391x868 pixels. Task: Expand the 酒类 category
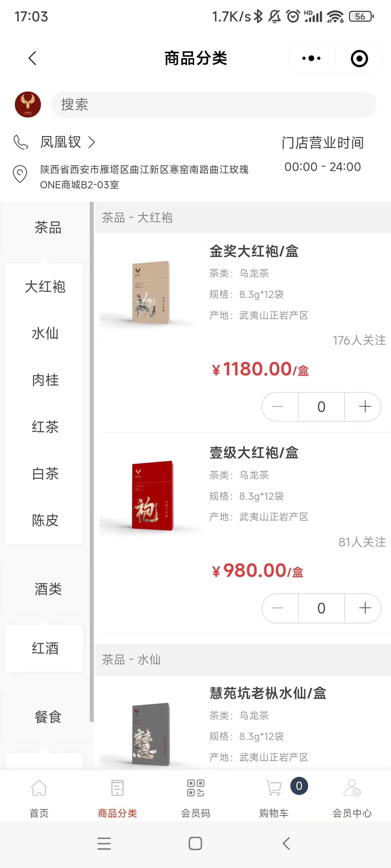(x=48, y=589)
